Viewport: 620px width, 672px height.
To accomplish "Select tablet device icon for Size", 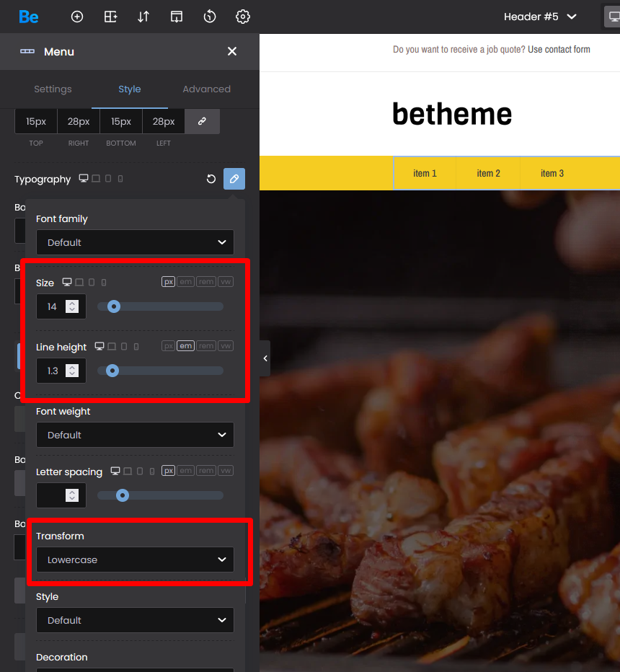I will pyautogui.click(x=92, y=282).
